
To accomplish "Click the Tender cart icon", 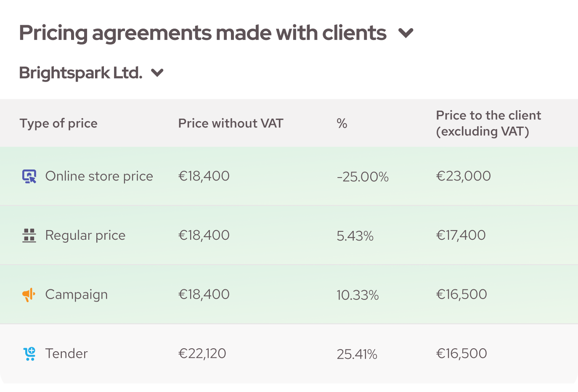I will [x=29, y=354].
